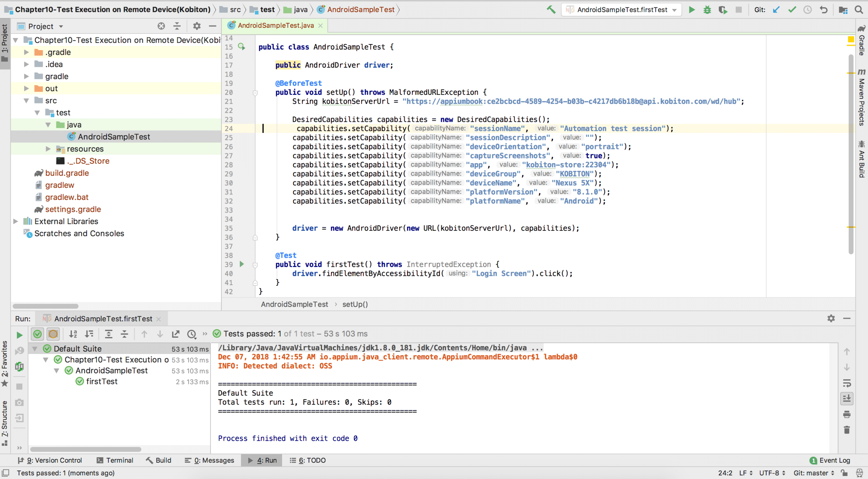Run with coverage icon in top toolbar
Screen dimensions: 868x479
point(723,9)
